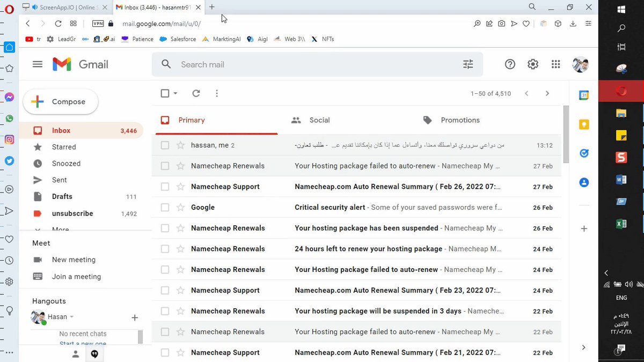Select the hassan, me conversation checkbox
644x362 pixels.
(x=165, y=145)
